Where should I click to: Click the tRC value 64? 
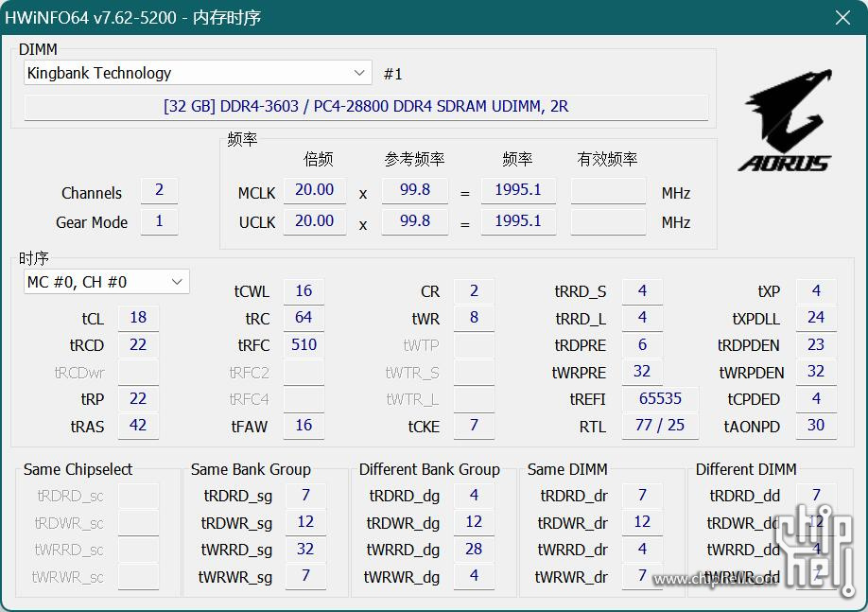click(x=304, y=318)
